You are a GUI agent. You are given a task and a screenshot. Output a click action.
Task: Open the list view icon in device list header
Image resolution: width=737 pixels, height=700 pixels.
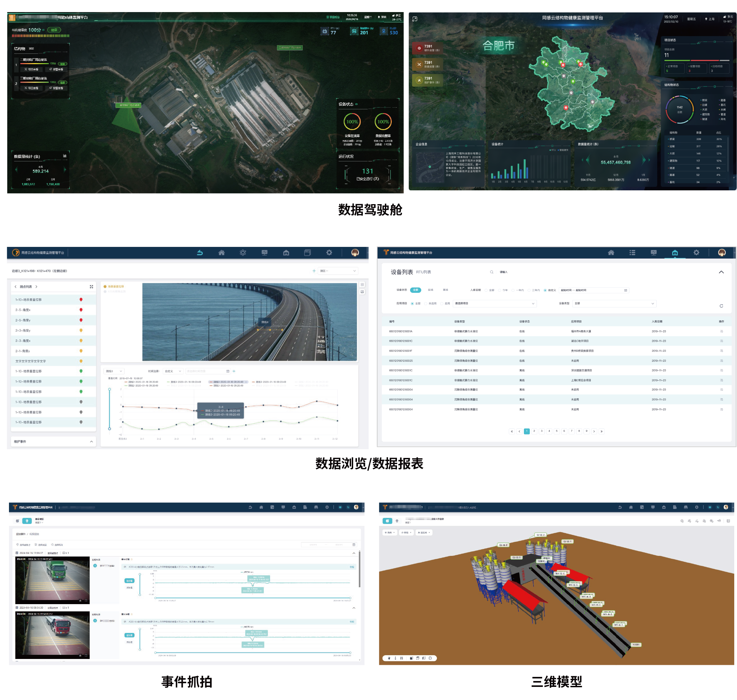tap(632, 253)
